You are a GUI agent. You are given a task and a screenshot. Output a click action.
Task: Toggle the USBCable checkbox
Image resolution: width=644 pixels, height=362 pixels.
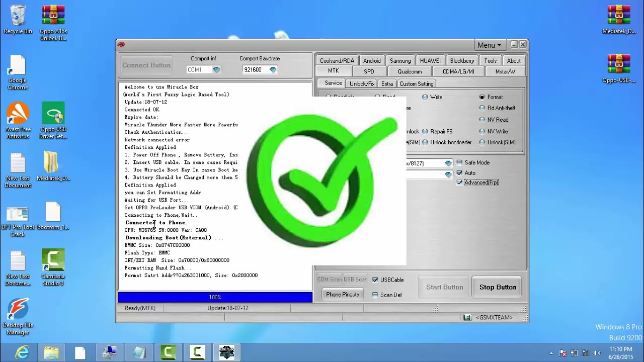[375, 280]
